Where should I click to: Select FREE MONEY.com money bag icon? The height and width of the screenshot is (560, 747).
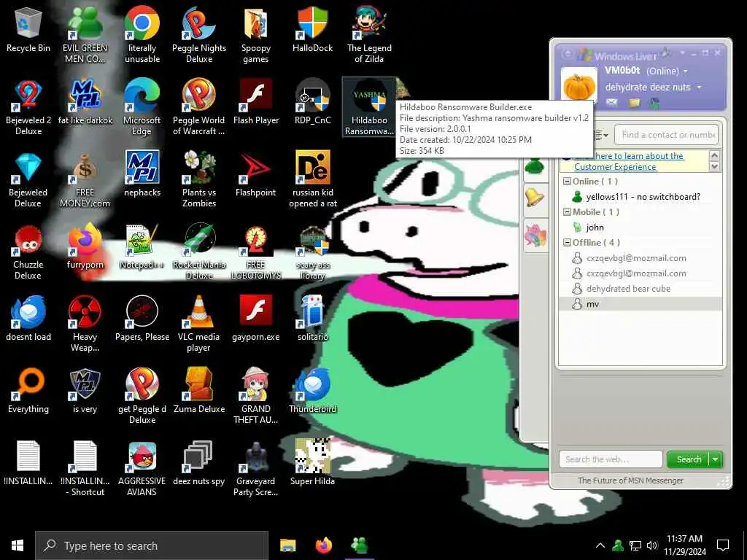coord(85,179)
